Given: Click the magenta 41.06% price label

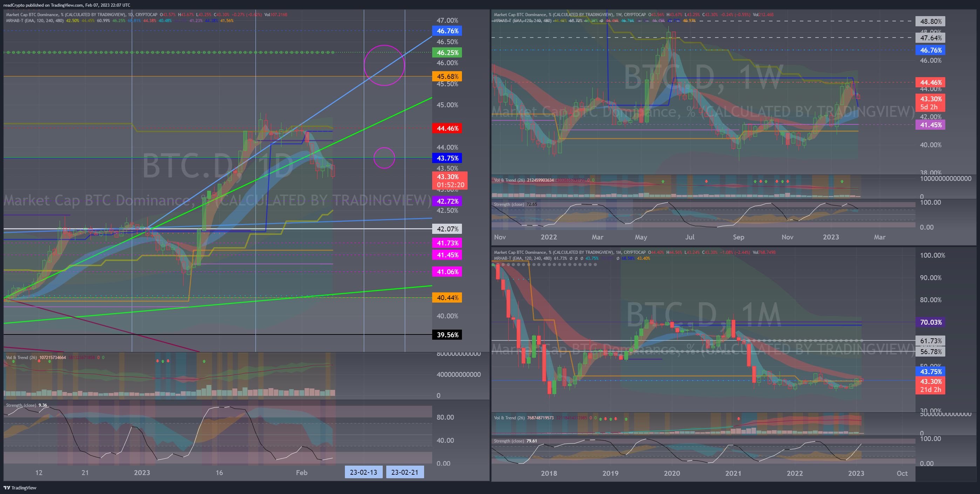Looking at the screenshot, I should (447, 272).
